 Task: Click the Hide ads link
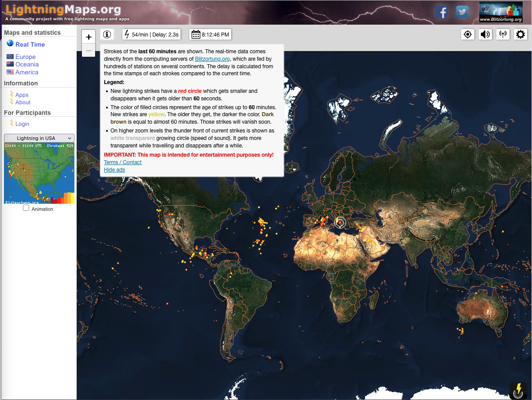coord(114,169)
